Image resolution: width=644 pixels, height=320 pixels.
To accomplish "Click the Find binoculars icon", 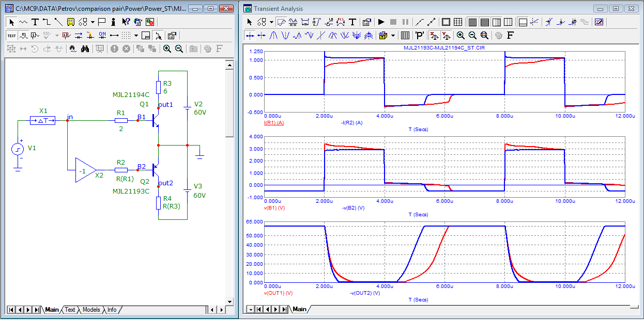I will click(85, 49).
